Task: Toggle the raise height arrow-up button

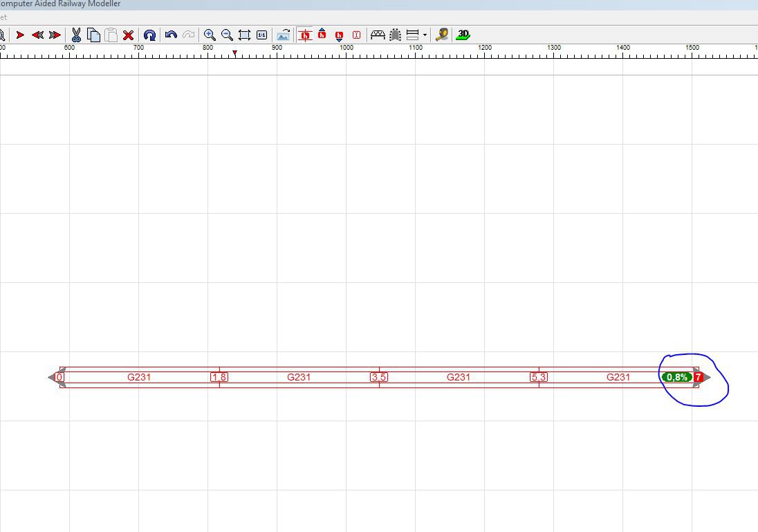Action: coord(322,35)
